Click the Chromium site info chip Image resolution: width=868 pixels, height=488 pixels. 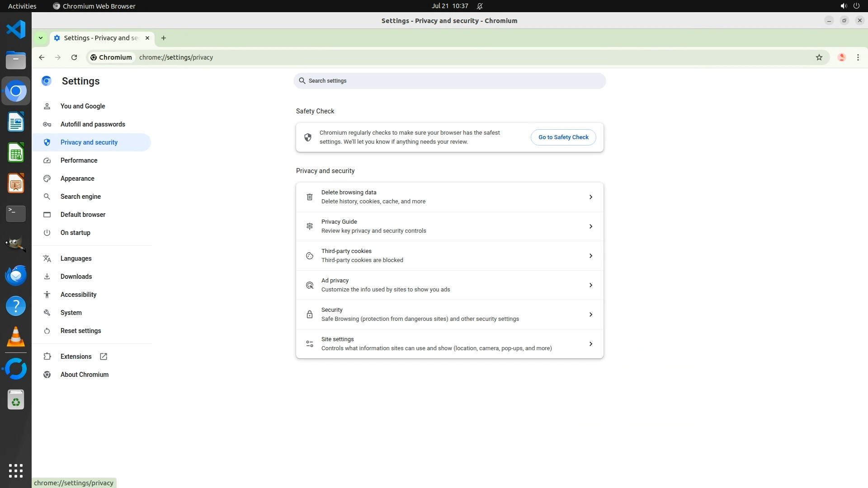(x=111, y=57)
